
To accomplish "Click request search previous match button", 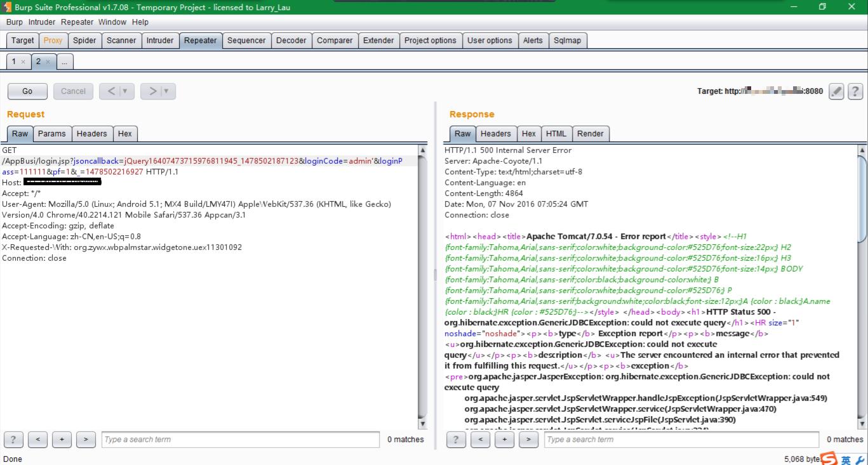I will coord(37,440).
